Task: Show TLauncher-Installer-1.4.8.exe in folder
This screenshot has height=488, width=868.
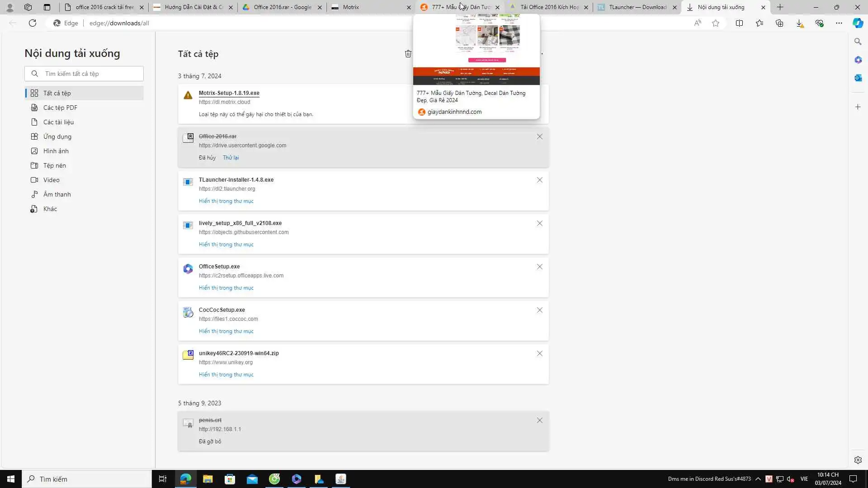Action: click(x=226, y=201)
